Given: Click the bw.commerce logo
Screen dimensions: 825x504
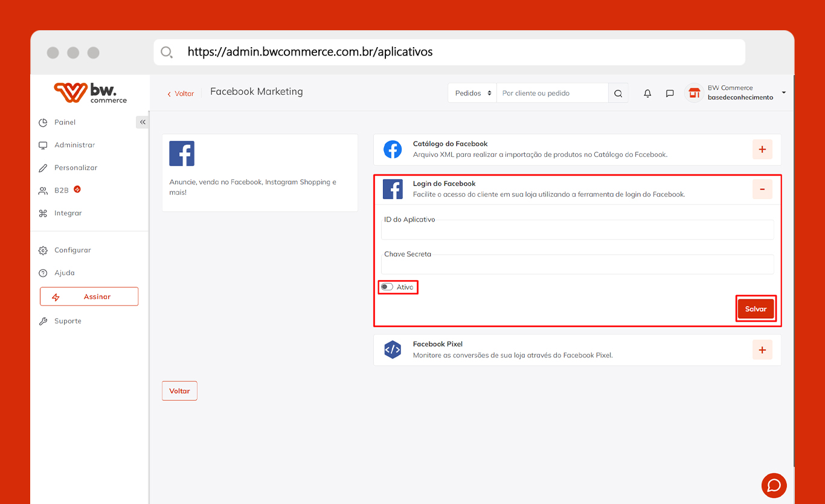Looking at the screenshot, I should click(91, 92).
